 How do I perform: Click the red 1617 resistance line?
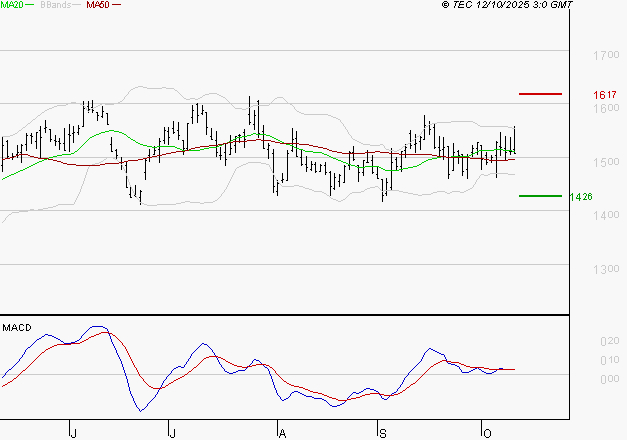540,94
